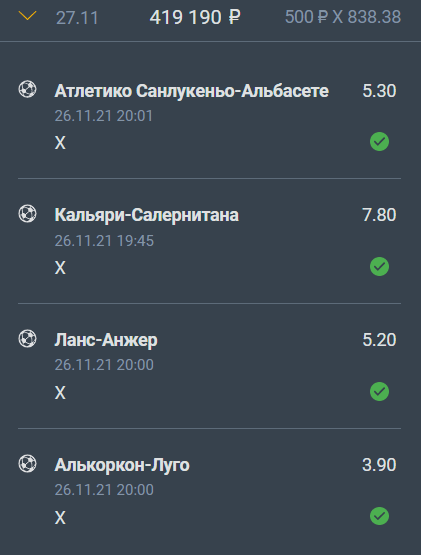The height and width of the screenshot is (555, 421).
Task: Open the Ланс-Анжер match
Action: coord(106,340)
